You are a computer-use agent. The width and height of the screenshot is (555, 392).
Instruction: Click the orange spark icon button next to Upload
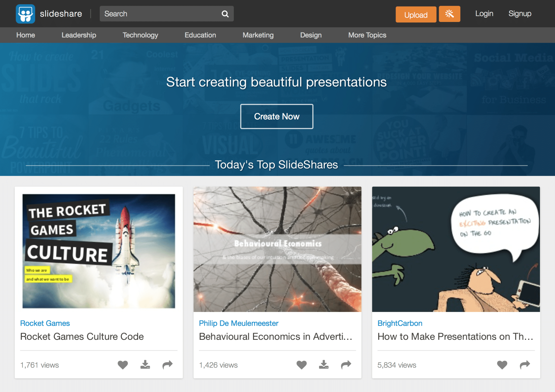449,14
